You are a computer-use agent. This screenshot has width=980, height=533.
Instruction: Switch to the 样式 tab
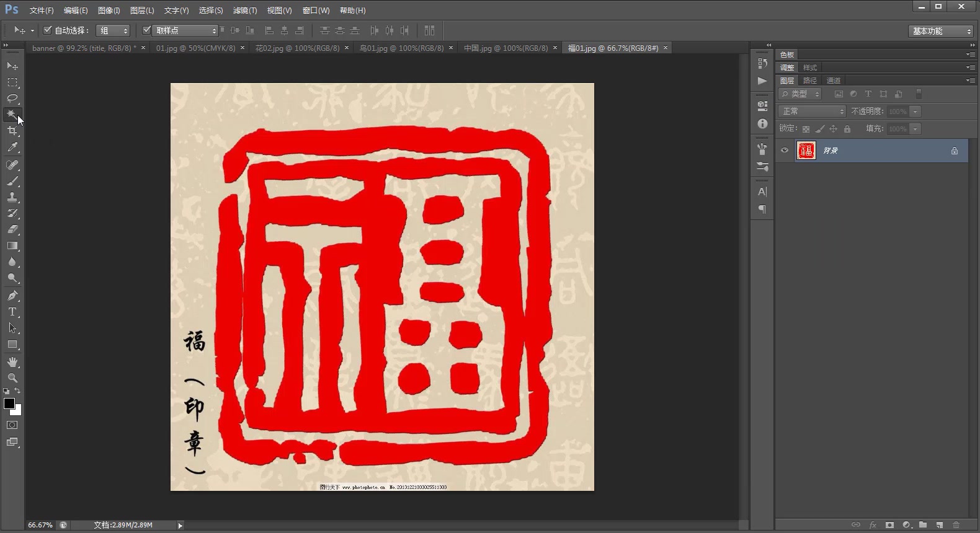point(810,68)
